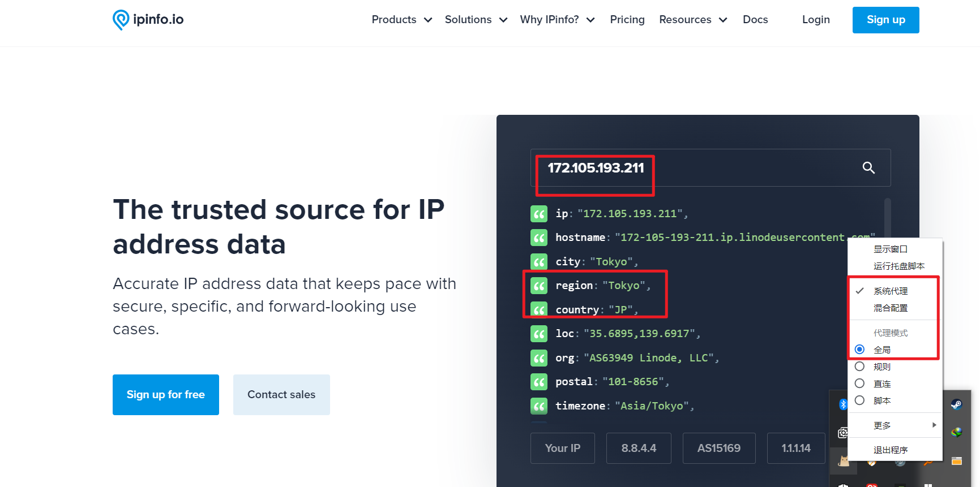Click the 8.8.4.4 sample button
The image size is (980, 487).
[x=639, y=448]
